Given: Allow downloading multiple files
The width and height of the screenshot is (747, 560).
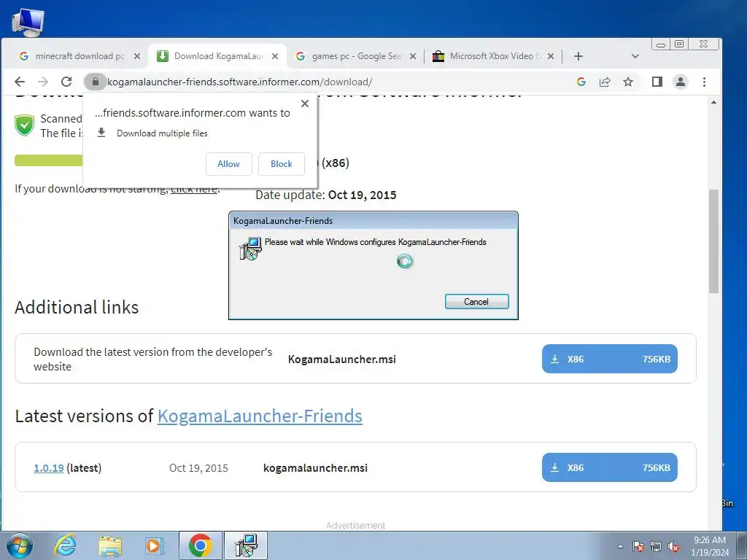Looking at the screenshot, I should (x=228, y=164).
